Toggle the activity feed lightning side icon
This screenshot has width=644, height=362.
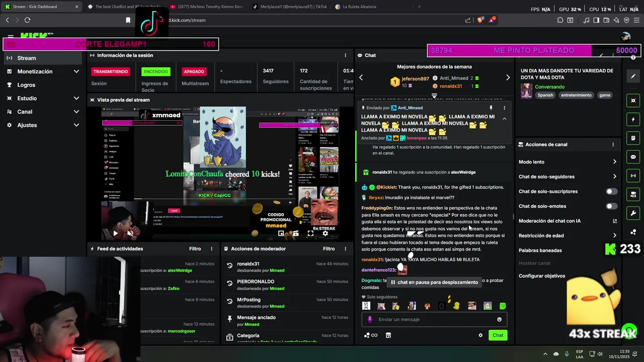pyautogui.click(x=633, y=120)
